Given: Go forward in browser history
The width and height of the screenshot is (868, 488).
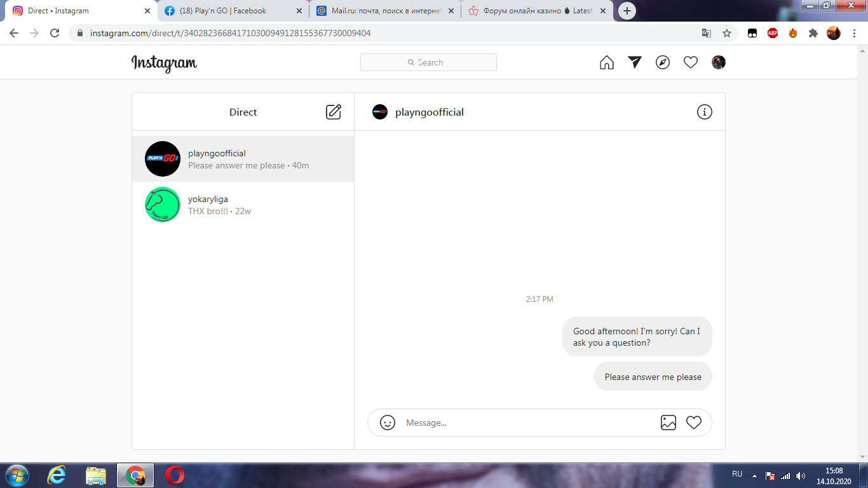Looking at the screenshot, I should 34,33.
